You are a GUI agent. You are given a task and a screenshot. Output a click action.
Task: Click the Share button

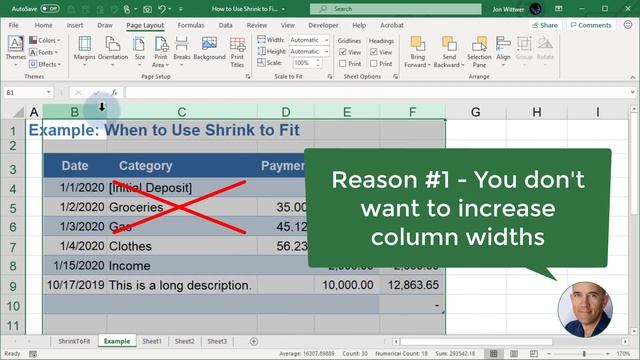[x=544, y=25]
